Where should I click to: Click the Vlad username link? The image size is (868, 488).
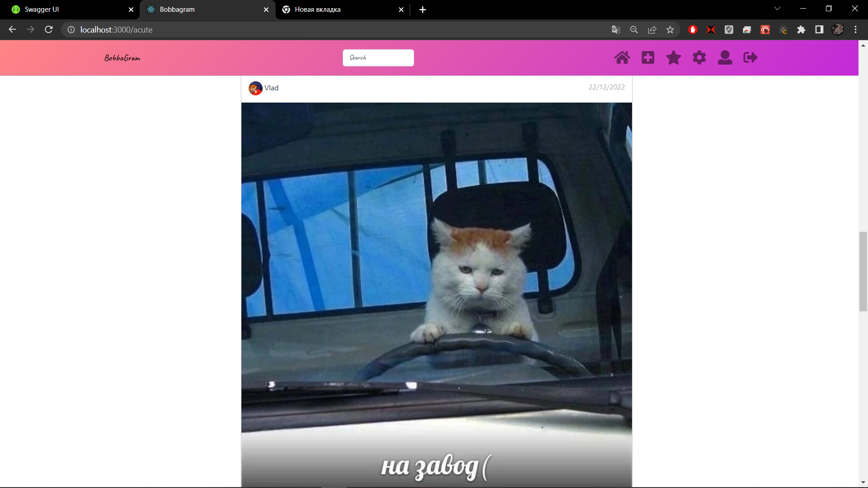click(x=271, y=88)
